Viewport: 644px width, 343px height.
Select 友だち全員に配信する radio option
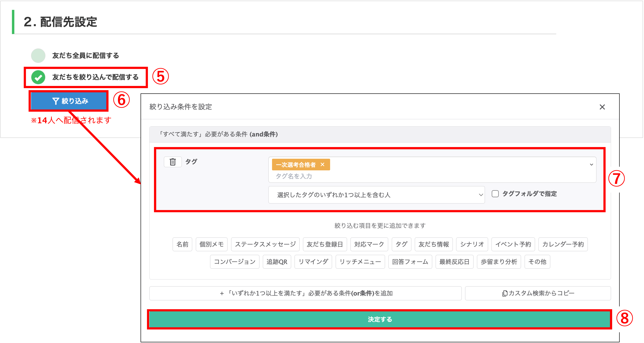(38, 56)
